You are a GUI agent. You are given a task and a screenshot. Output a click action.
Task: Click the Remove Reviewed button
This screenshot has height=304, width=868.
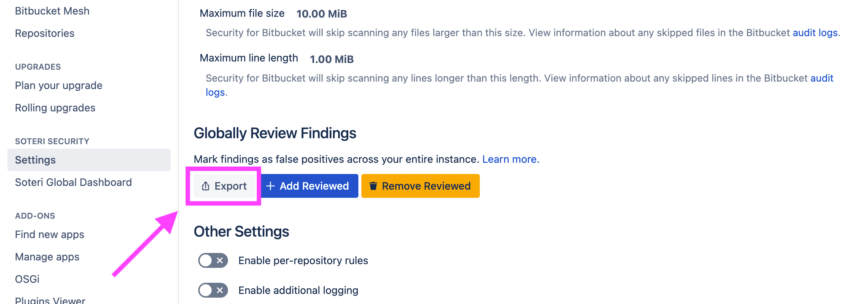(420, 186)
